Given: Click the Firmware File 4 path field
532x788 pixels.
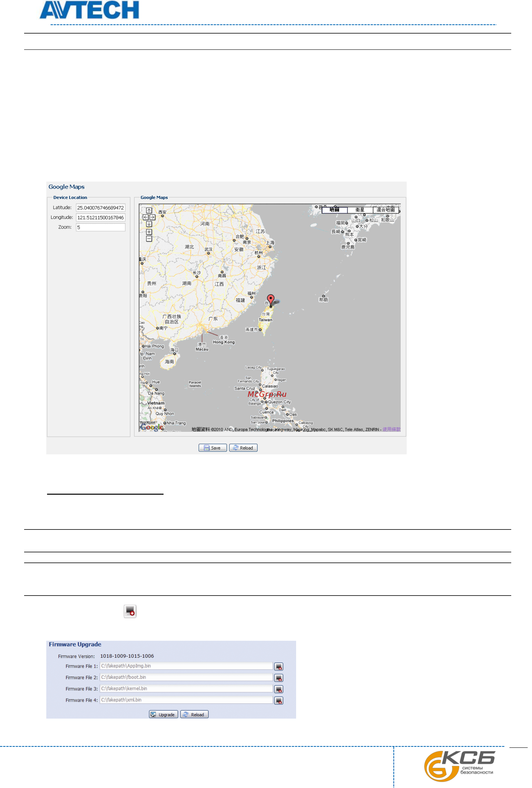Looking at the screenshot, I should pyautogui.click(x=186, y=700).
